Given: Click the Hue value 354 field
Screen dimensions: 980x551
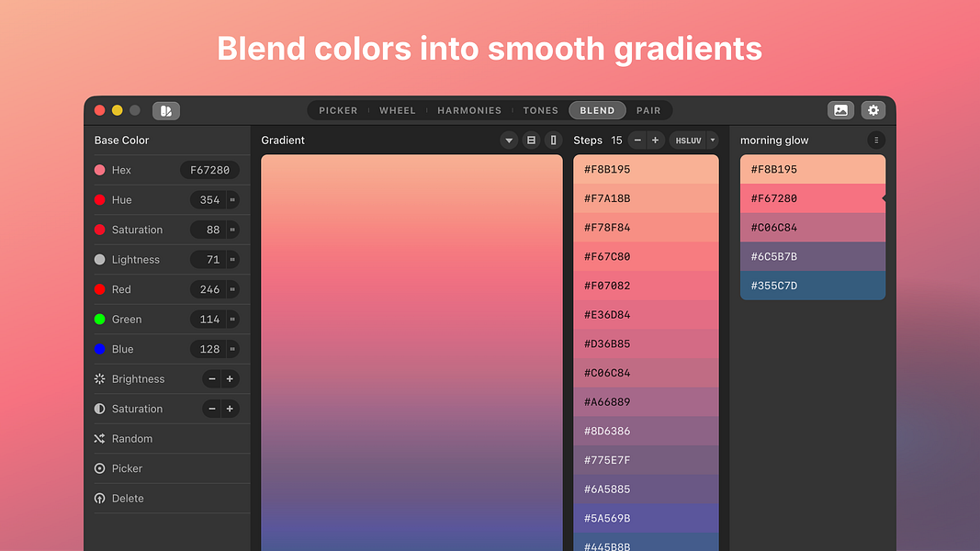Looking at the screenshot, I should click(x=208, y=200).
